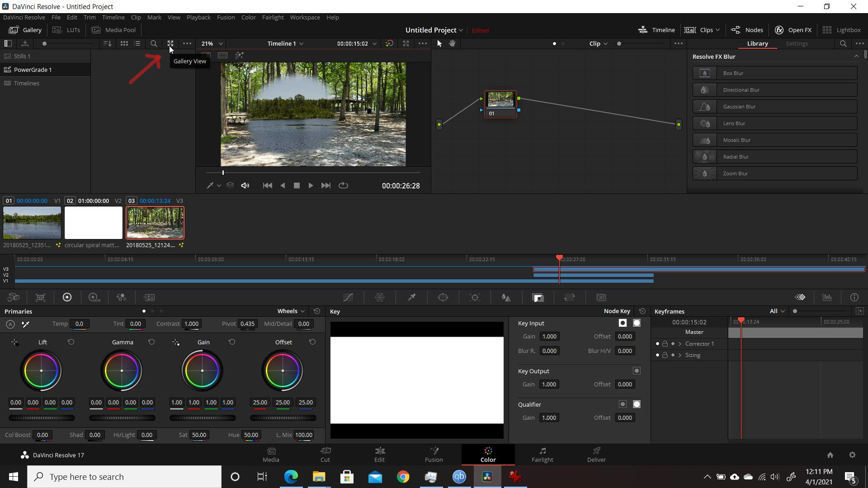Switch gallery to list view icon
Screen dimensions: 868x488
point(137,43)
